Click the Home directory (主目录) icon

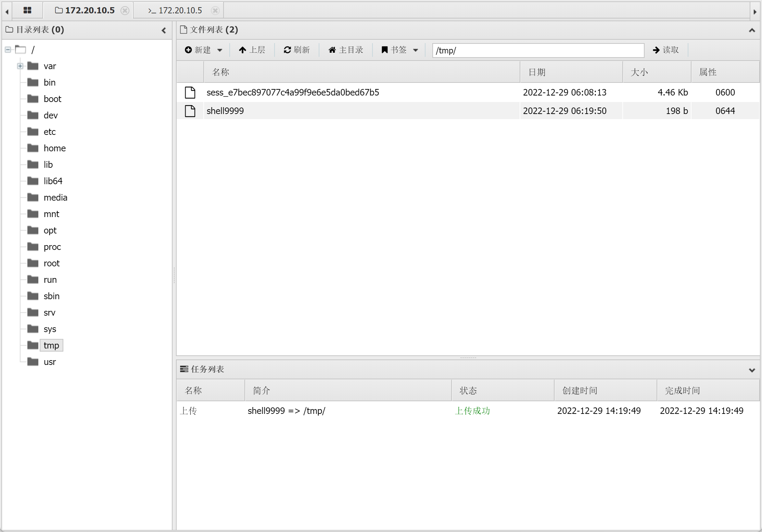pyautogui.click(x=332, y=50)
